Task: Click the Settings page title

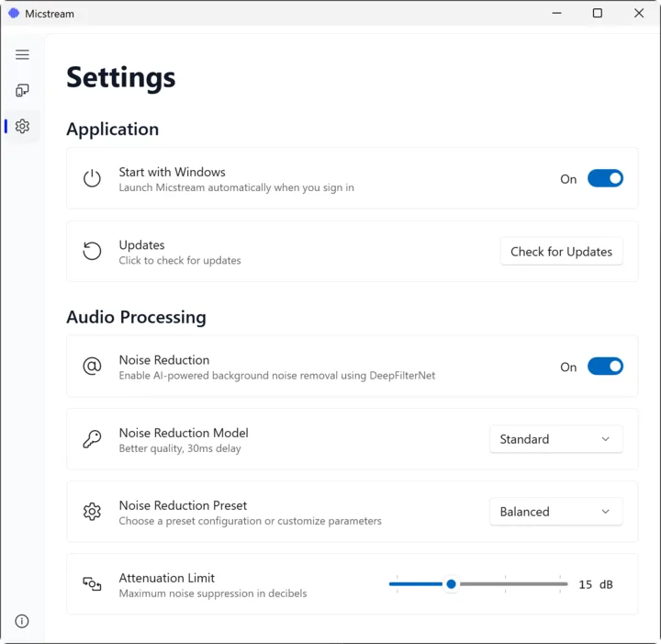Action: pos(121,77)
